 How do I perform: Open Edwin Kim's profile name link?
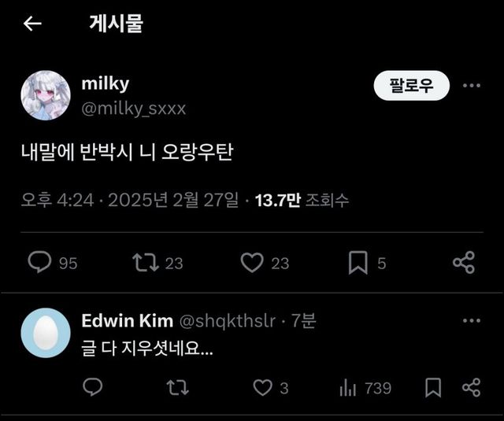tap(128, 320)
